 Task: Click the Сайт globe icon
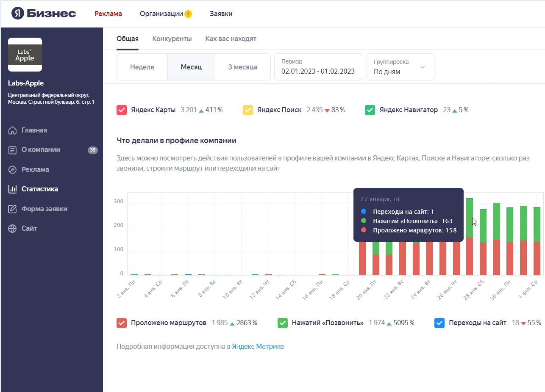(13, 229)
